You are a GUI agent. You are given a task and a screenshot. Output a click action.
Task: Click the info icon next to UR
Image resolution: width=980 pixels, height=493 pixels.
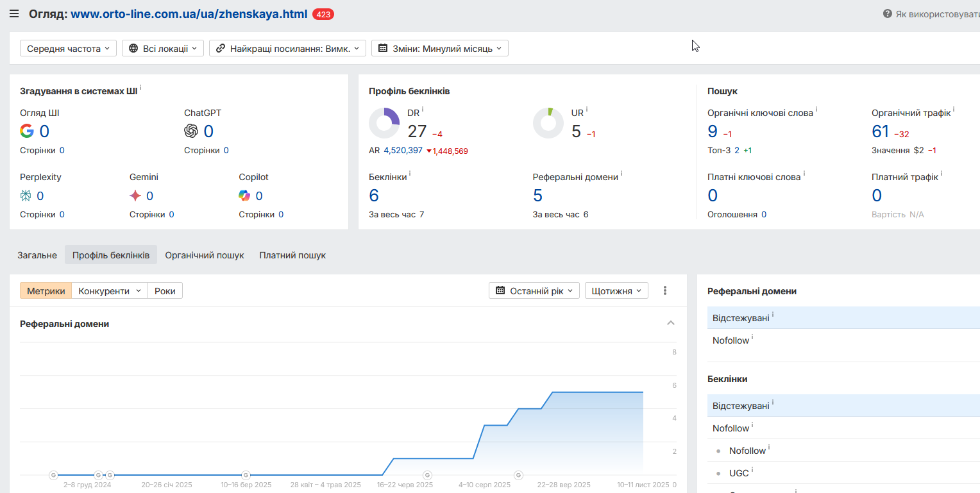(587, 110)
